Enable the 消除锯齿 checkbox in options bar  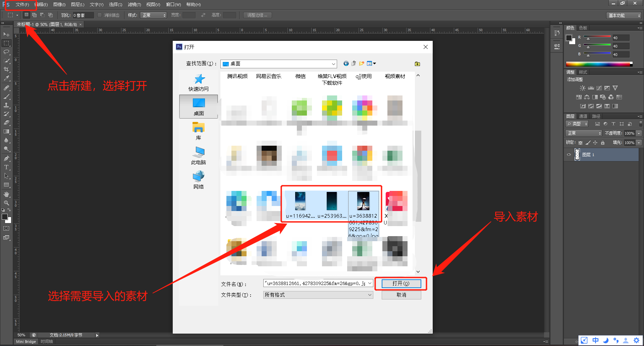(x=100, y=15)
